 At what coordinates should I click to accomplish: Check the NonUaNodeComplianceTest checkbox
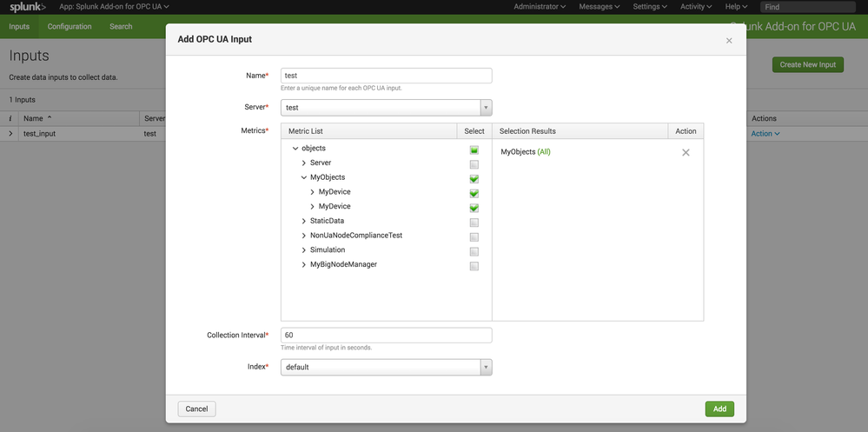(474, 237)
